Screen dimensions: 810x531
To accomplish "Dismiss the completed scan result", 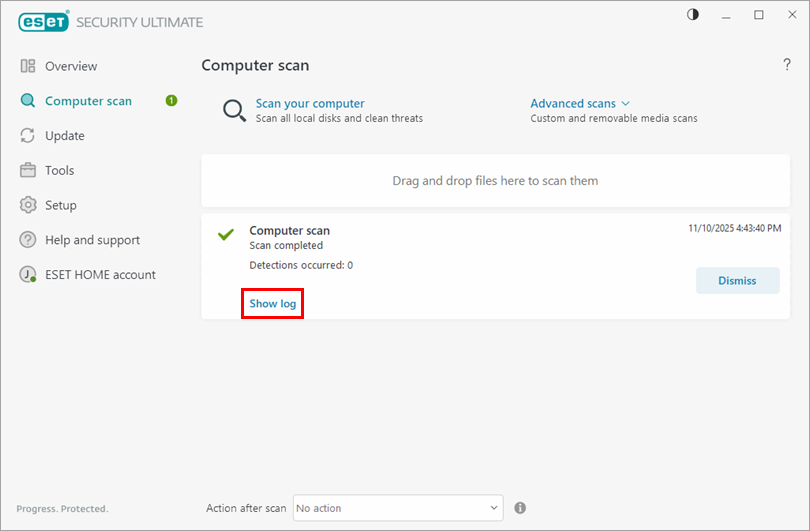I will [x=737, y=280].
